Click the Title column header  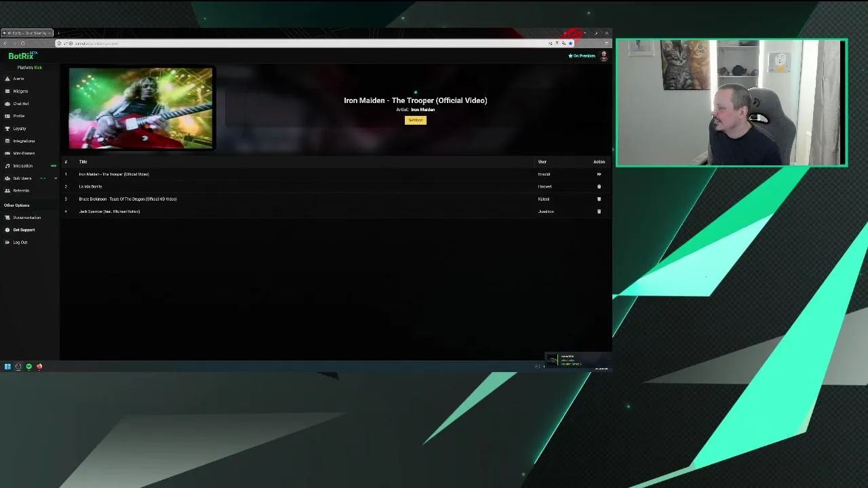coord(83,162)
